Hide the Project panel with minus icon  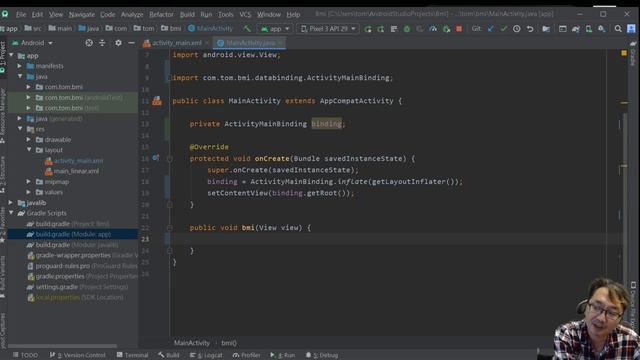(x=131, y=42)
